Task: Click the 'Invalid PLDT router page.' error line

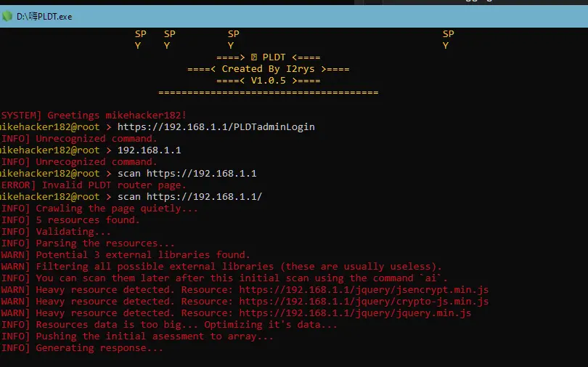Action: [x=94, y=185]
